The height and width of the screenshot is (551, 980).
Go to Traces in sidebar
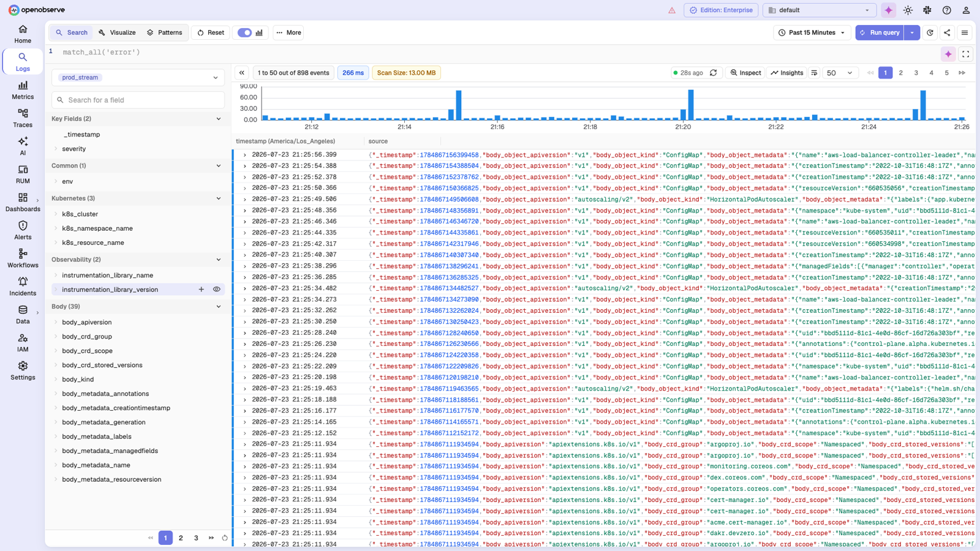23,118
